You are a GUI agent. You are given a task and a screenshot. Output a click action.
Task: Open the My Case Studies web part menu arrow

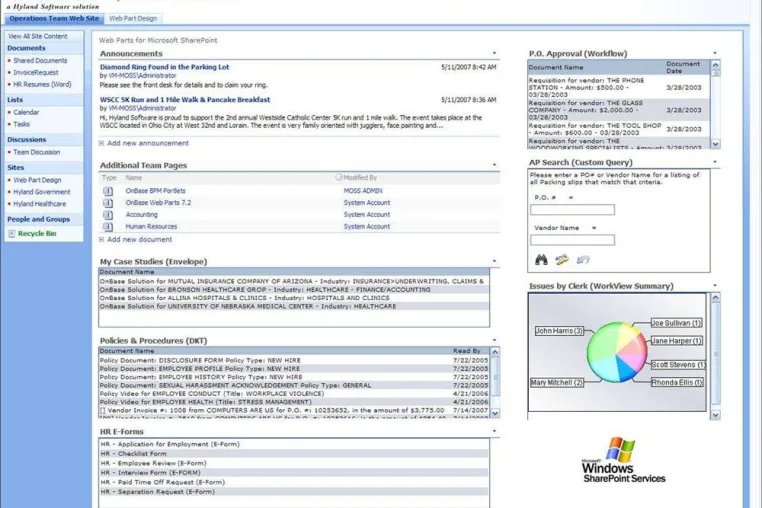pos(494,262)
